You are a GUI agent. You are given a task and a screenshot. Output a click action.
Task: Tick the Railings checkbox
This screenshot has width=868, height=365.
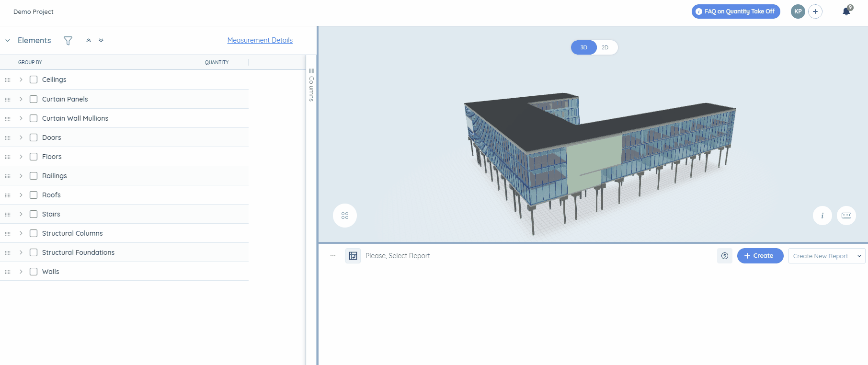(x=34, y=176)
